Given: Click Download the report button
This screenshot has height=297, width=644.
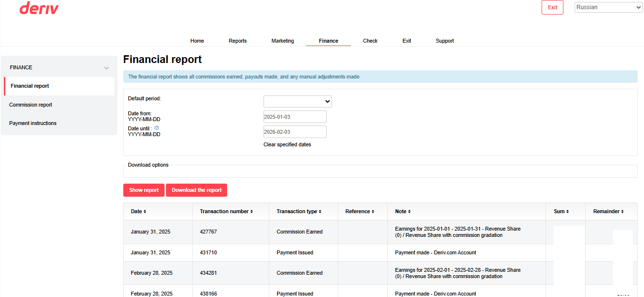Looking at the screenshot, I should 197,190.
